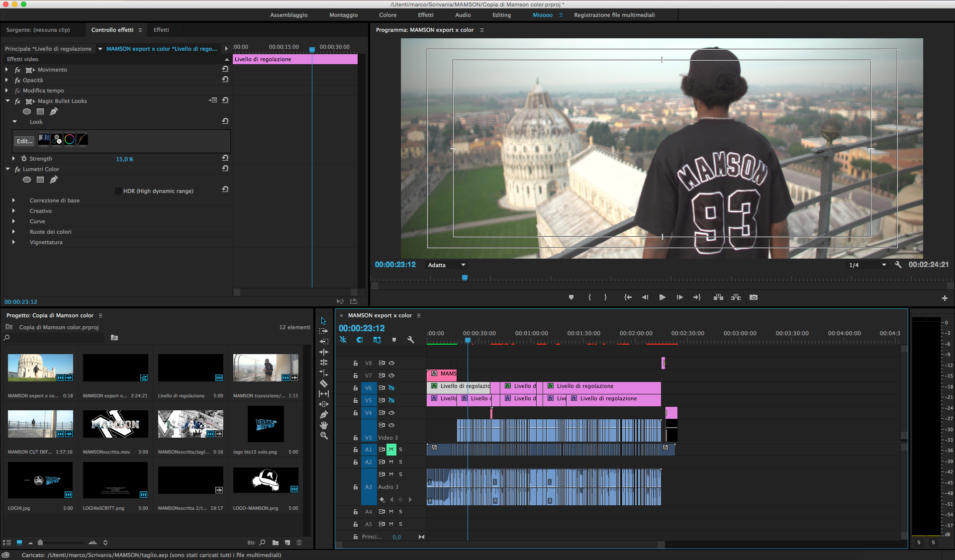
Task: Switch to Audio workspace
Action: tap(463, 15)
